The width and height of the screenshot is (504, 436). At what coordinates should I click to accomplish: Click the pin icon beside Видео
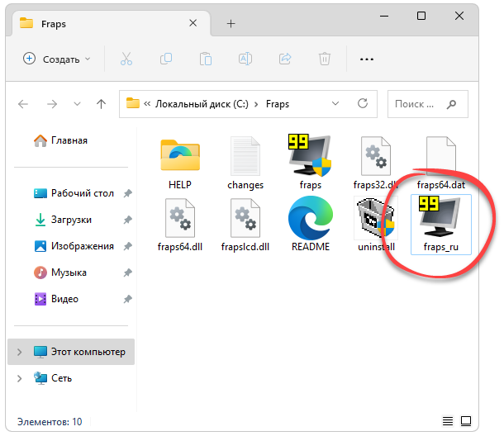pos(128,299)
